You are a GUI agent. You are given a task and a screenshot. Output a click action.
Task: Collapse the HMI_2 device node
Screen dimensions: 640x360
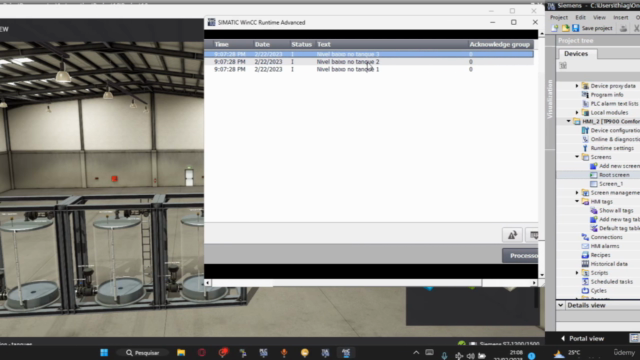[x=569, y=121]
